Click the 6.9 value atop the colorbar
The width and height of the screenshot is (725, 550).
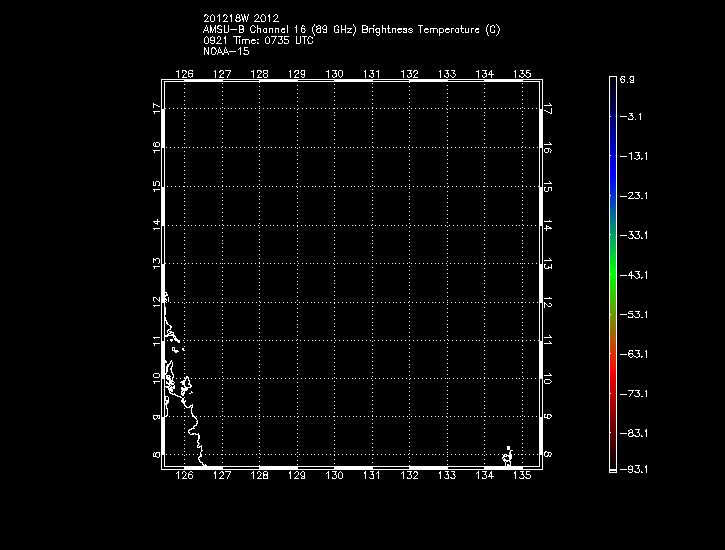tap(627, 78)
